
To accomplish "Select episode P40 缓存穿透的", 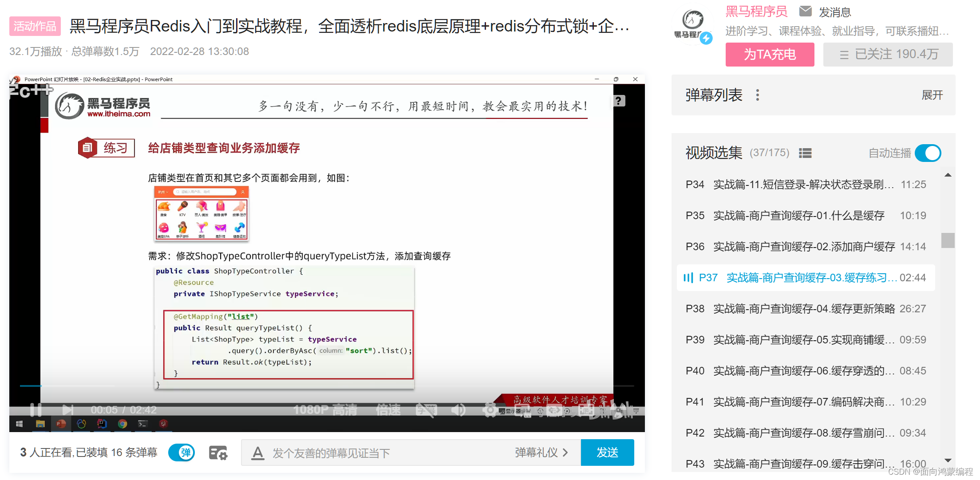I will point(806,371).
